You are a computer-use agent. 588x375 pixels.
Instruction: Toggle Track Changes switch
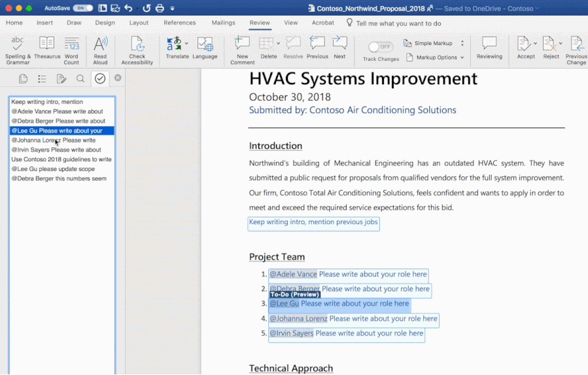pyautogui.click(x=381, y=47)
